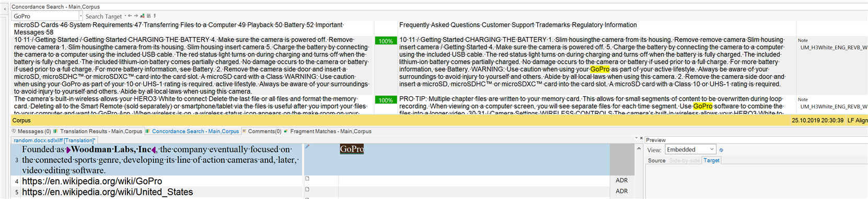Go to the next concordance result arrow

click(x=136, y=16)
